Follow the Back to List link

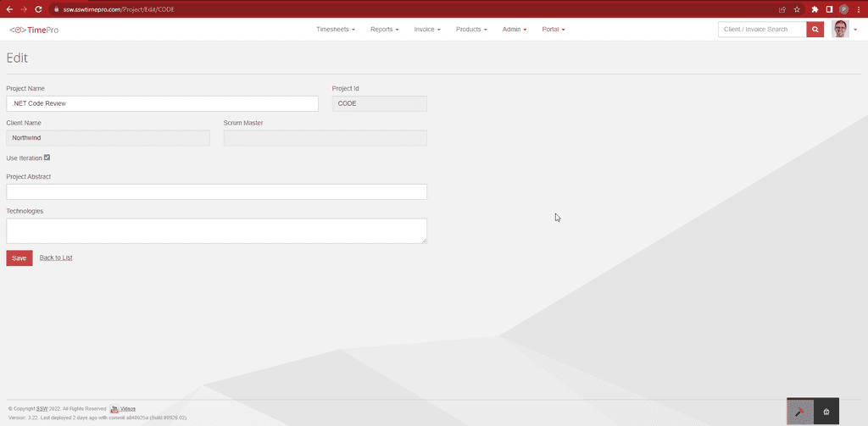(56, 257)
